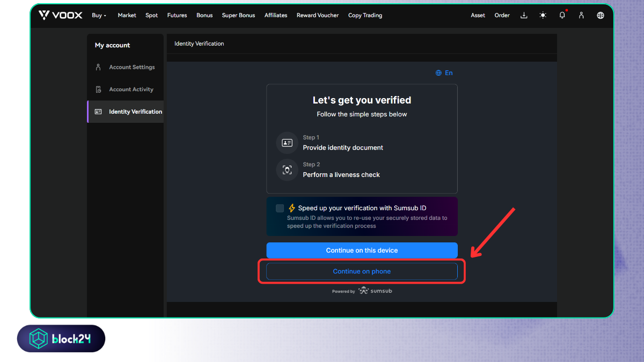Screen dimensions: 644x362
Task: Toggle the light/dark theme sun icon
Action: coord(543,16)
